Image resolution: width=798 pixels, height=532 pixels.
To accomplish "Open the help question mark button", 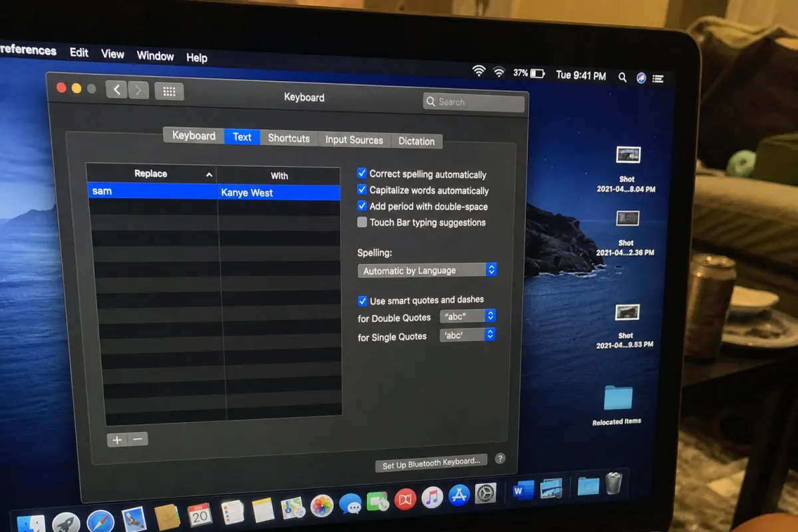I will (x=500, y=458).
